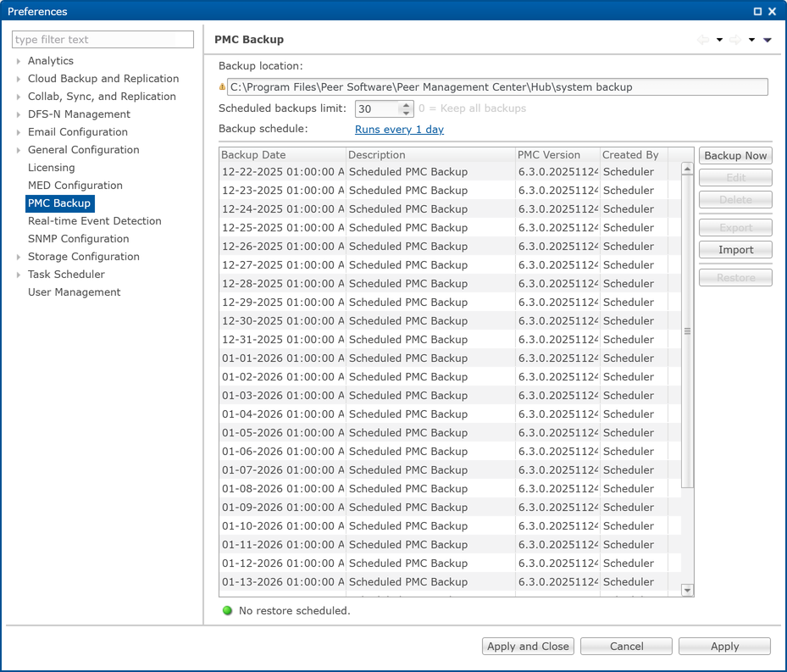Open the PMC Backup view menu triangle
The image size is (787, 672).
768,40
